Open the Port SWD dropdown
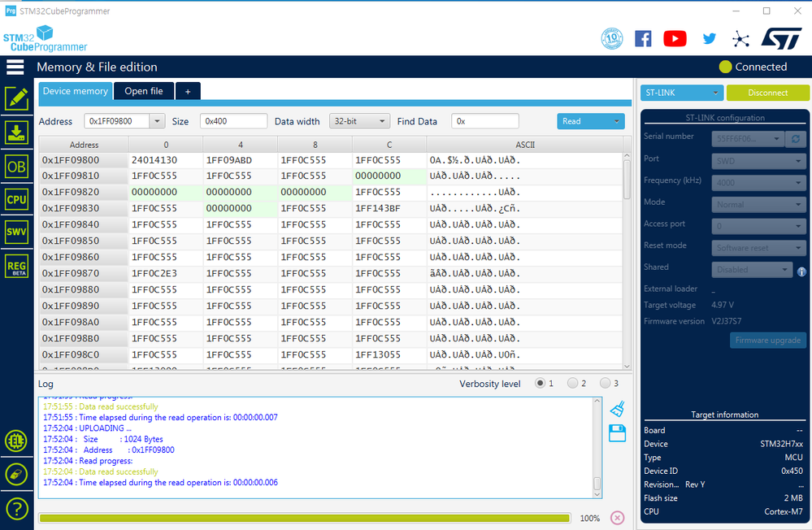The width and height of the screenshot is (812, 530). tap(758, 161)
